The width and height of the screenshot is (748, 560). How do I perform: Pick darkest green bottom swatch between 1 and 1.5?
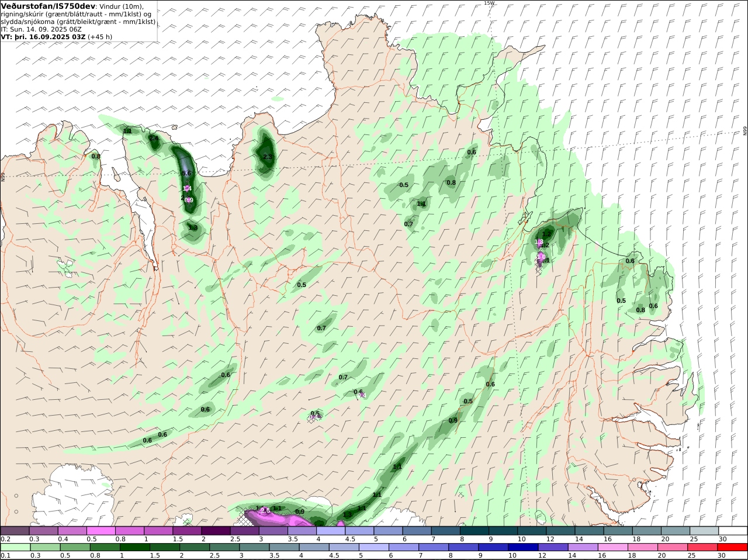point(134,548)
